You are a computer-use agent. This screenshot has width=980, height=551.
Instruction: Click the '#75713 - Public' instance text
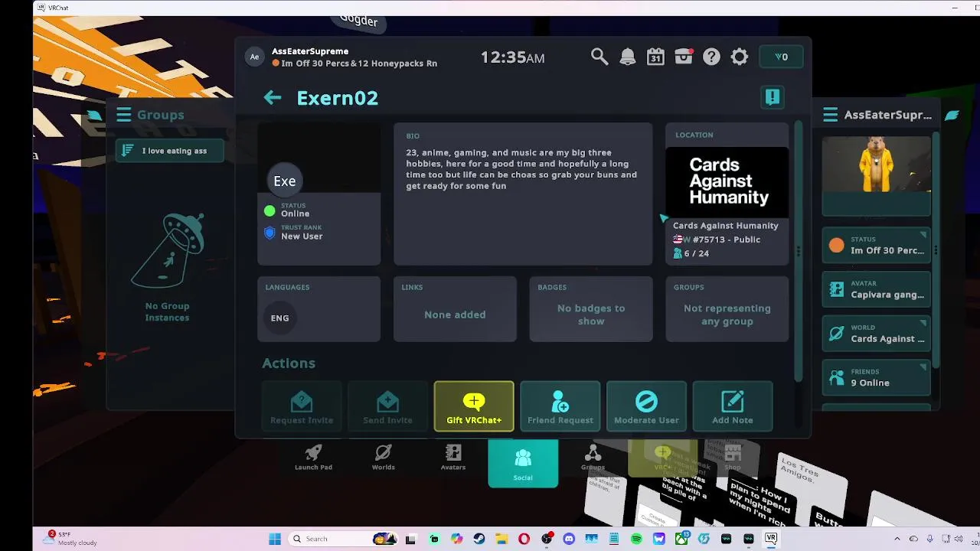pos(726,240)
